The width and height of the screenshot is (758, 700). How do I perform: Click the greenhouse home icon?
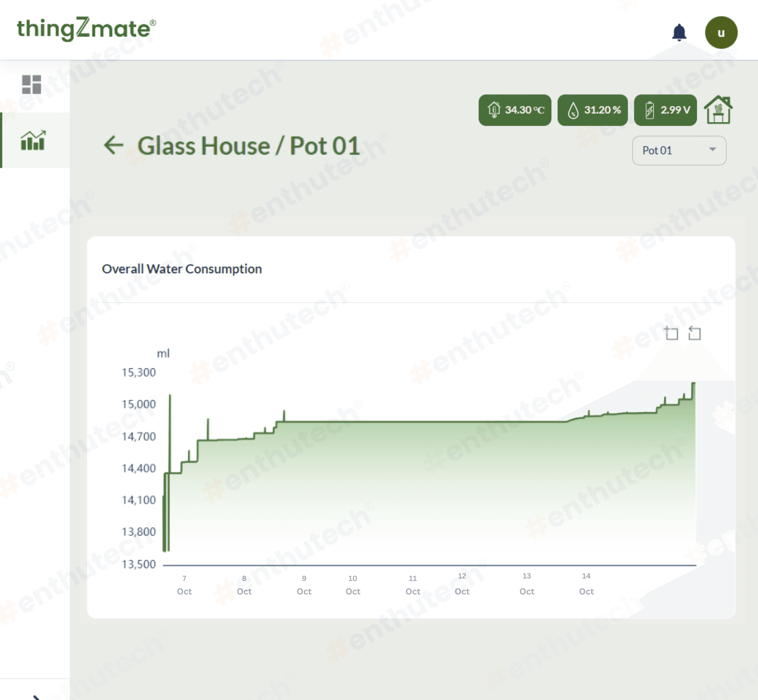(x=718, y=110)
